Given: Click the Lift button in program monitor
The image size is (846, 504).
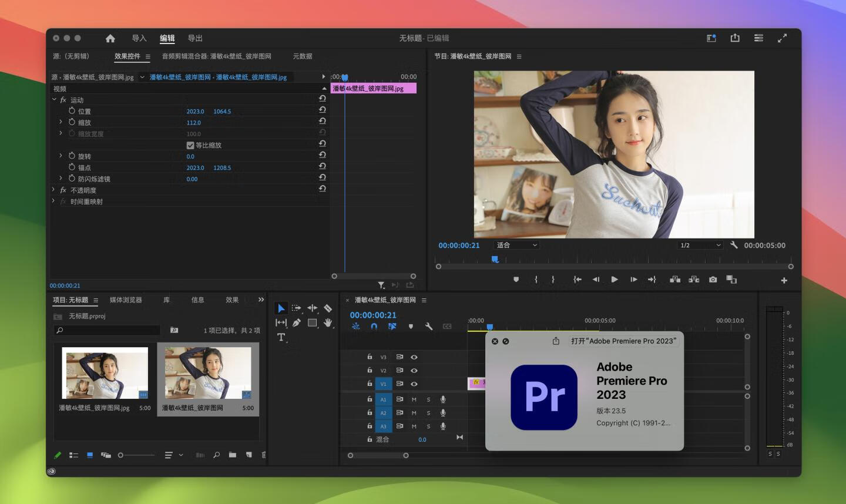Looking at the screenshot, I should click(x=675, y=280).
